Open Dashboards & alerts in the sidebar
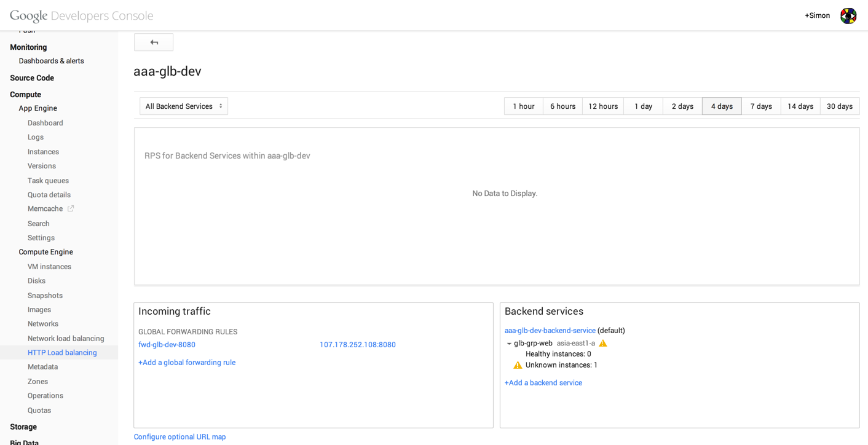The image size is (868, 445). (52, 61)
